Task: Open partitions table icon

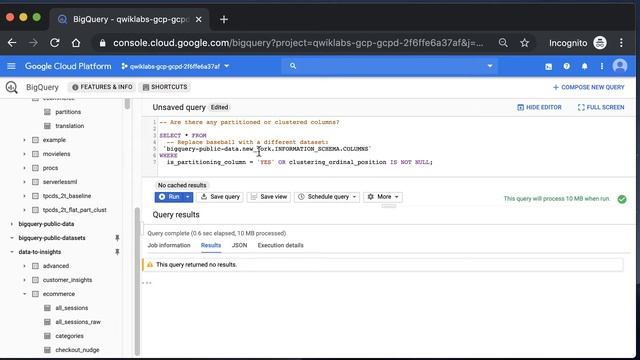Action: pos(47,112)
